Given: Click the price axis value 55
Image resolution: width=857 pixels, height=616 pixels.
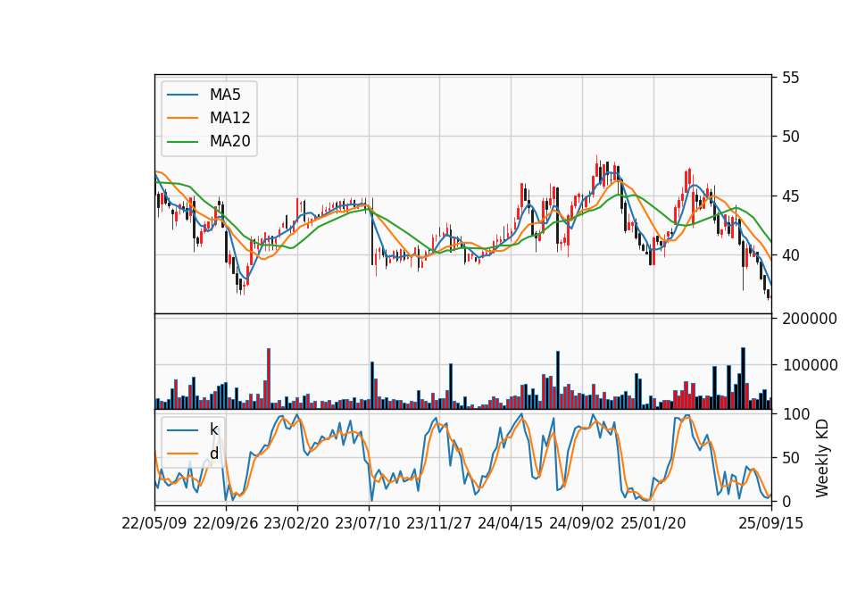Looking at the screenshot, I should point(790,78).
